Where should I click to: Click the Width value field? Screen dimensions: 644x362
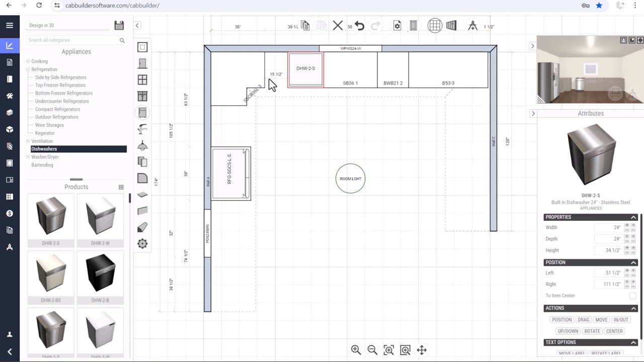(608, 228)
